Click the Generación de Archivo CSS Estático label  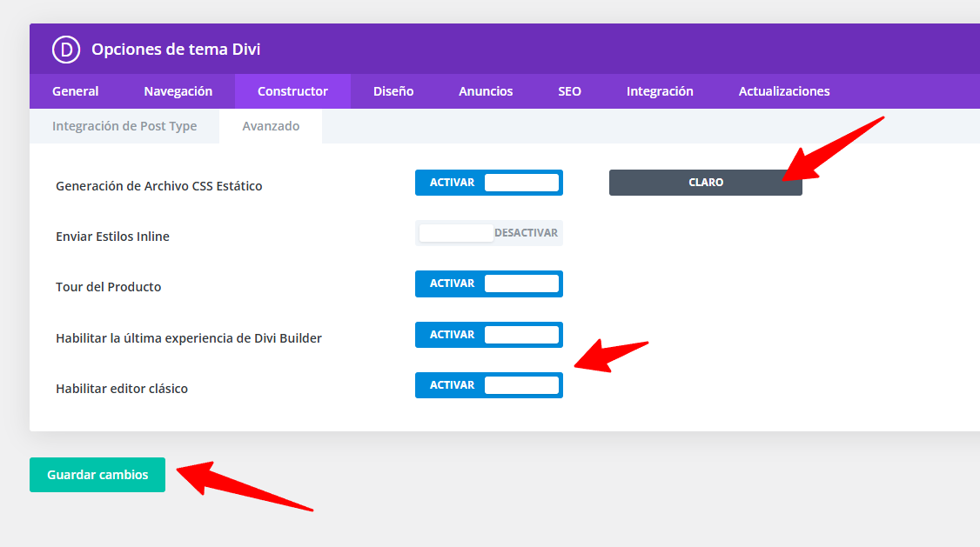(158, 186)
